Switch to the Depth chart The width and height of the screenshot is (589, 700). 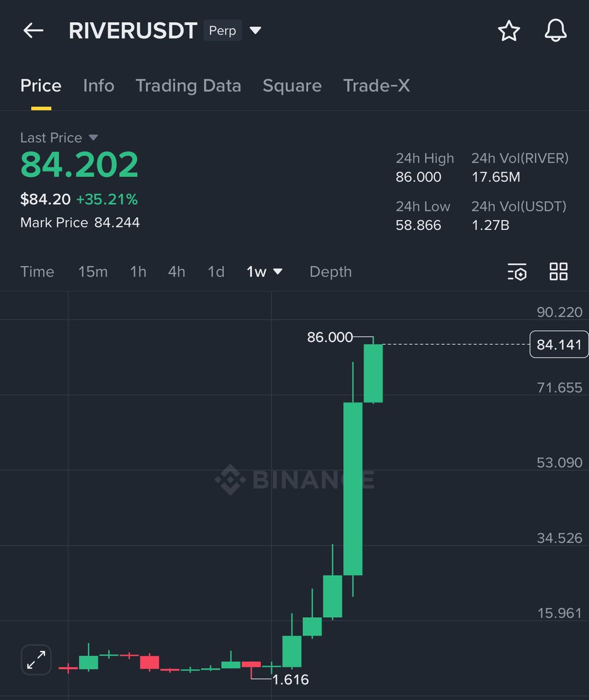coord(330,272)
